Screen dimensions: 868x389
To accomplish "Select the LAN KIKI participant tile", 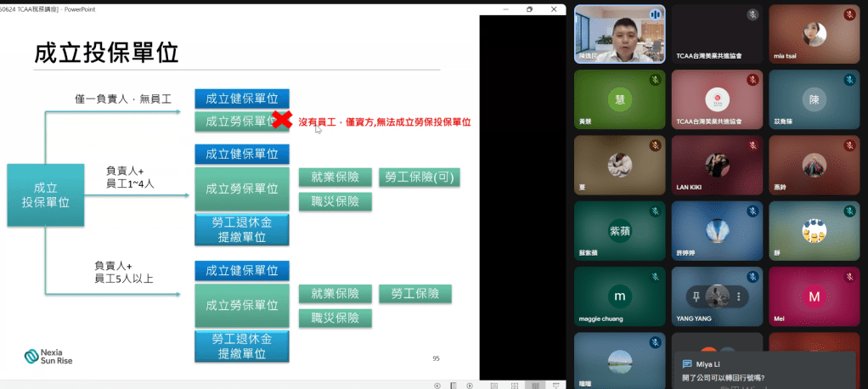I will pos(716,165).
